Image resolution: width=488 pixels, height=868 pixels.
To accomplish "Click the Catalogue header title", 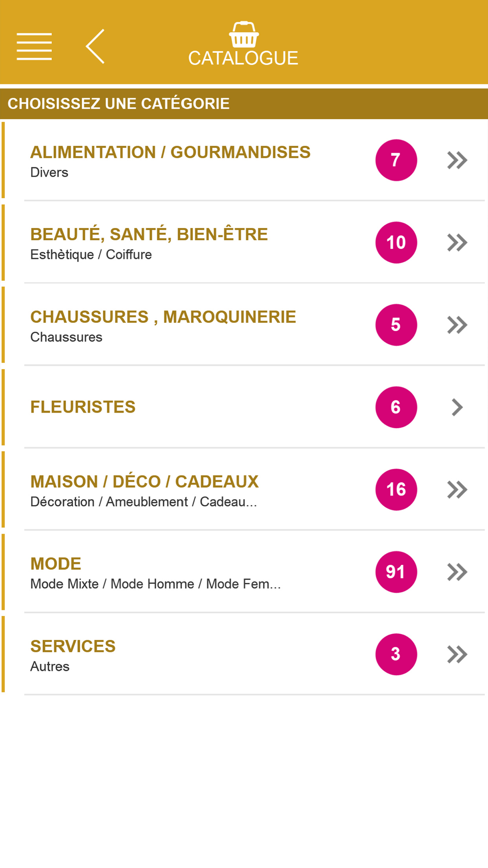I will (243, 58).
